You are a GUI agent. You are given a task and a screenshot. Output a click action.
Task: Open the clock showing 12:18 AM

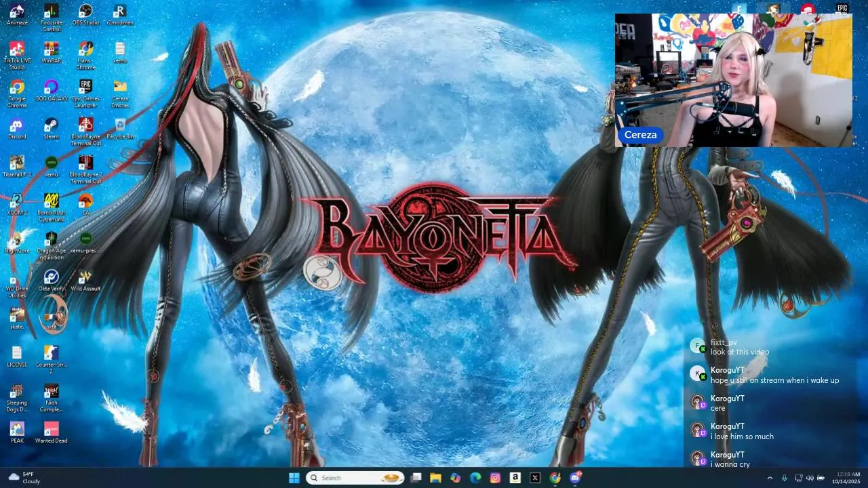[x=846, y=478]
